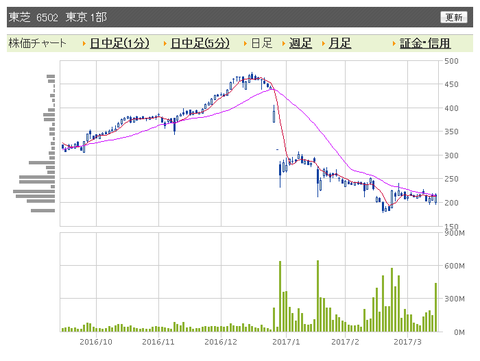Viewport: 480px width, 361px height.
Task: Switch to the 週足 weekly chart
Action: pos(300,43)
